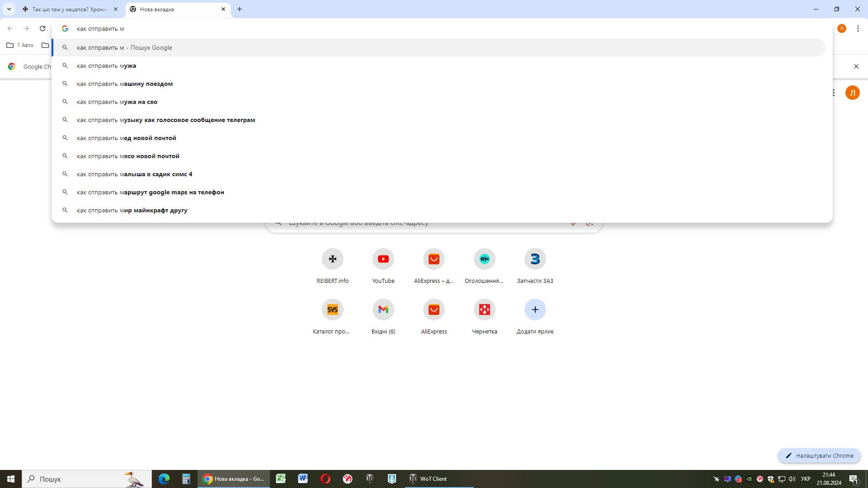Select suggestion как отправить машину поездом
The height and width of the screenshot is (488, 868).
pos(125,84)
